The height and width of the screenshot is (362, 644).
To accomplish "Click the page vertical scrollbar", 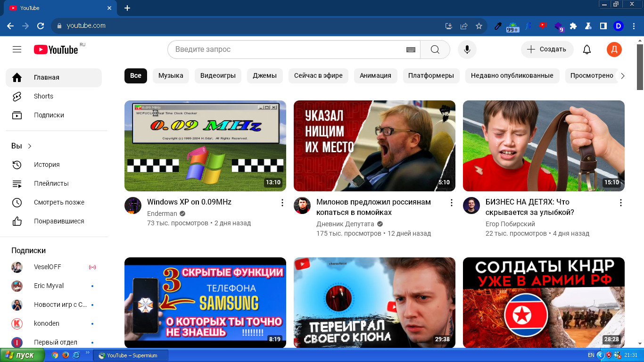I will coord(640,189).
